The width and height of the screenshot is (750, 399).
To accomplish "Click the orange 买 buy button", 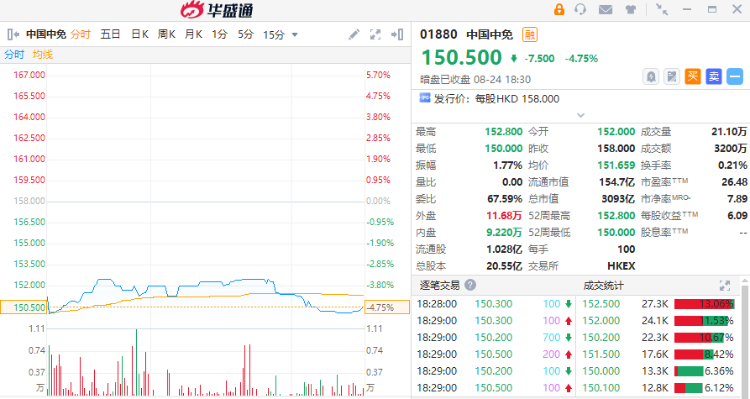I will point(693,77).
